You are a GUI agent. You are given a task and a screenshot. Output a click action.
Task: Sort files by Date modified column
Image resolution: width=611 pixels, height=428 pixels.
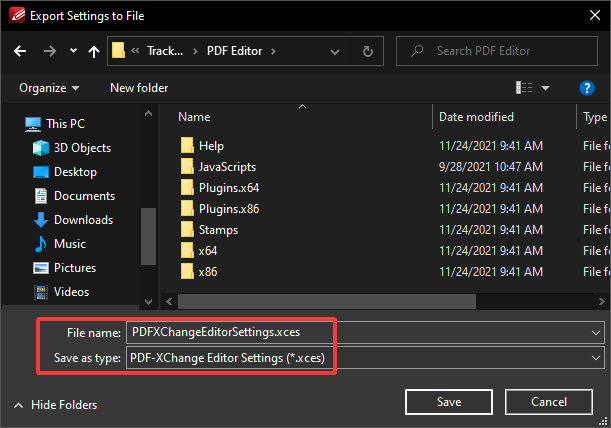pyautogui.click(x=476, y=117)
